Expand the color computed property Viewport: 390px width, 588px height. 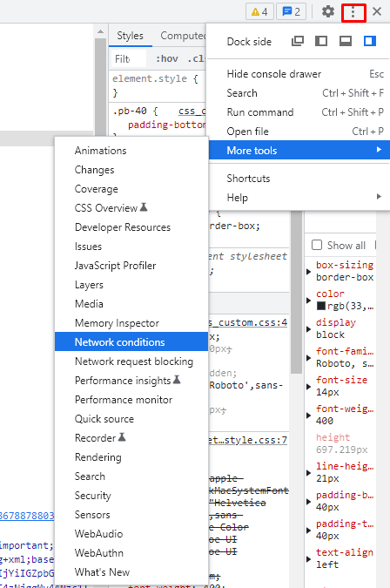[309, 301]
